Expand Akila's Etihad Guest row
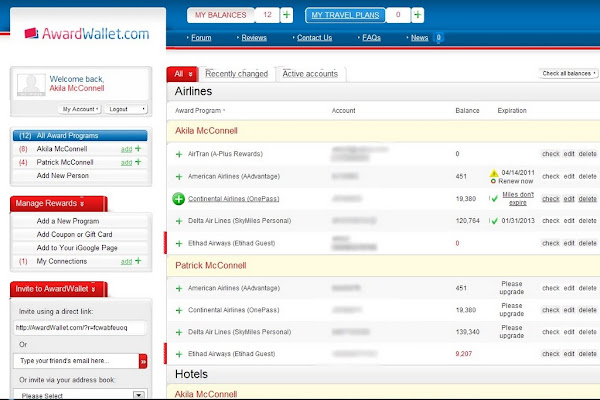Image resolution: width=600 pixels, height=400 pixels. click(x=179, y=243)
